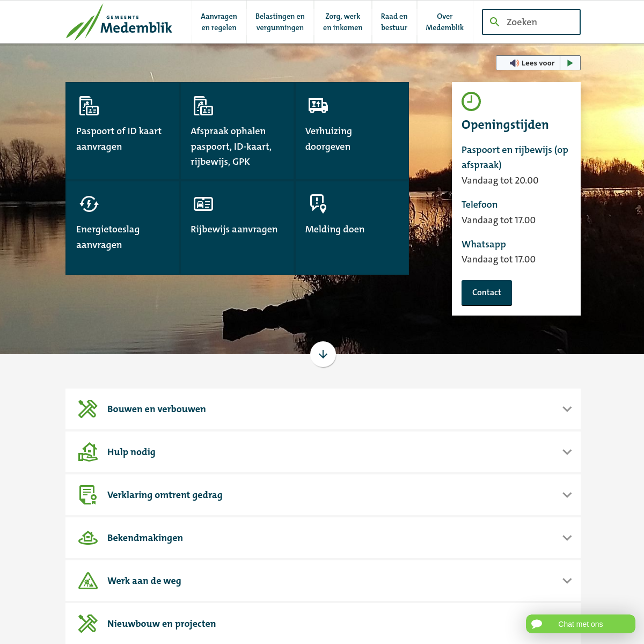The image size is (644, 644).
Task: Open the Chat met ons widget
Action: (x=581, y=624)
